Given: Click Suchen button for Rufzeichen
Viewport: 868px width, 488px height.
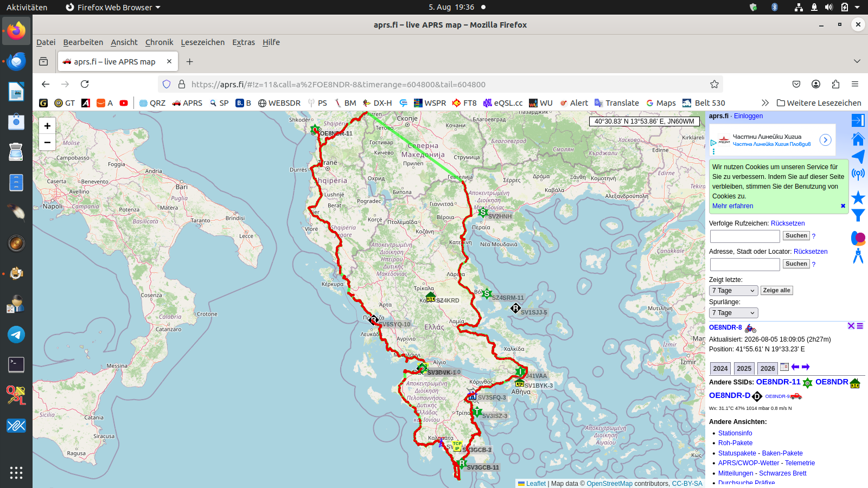Looking at the screenshot, I should [x=796, y=236].
